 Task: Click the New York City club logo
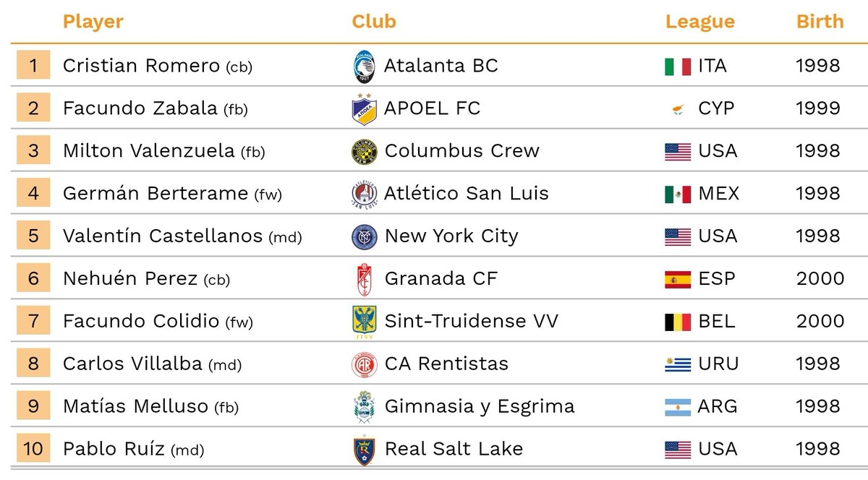(364, 236)
